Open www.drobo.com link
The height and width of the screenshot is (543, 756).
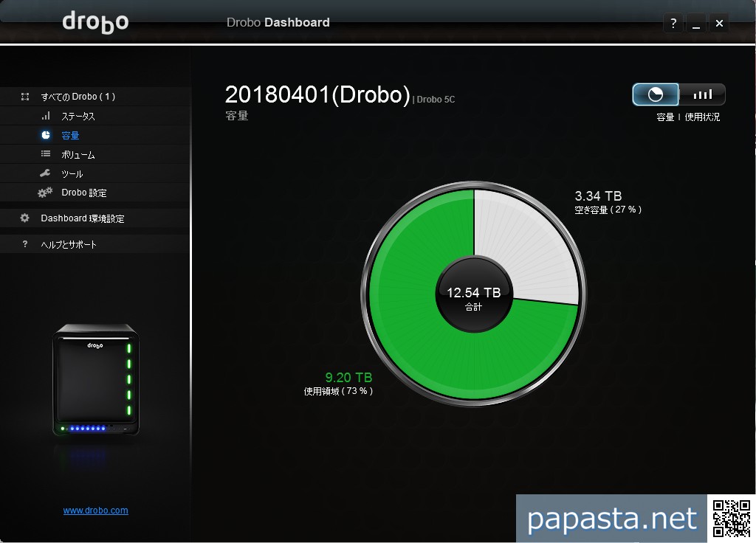(95, 511)
